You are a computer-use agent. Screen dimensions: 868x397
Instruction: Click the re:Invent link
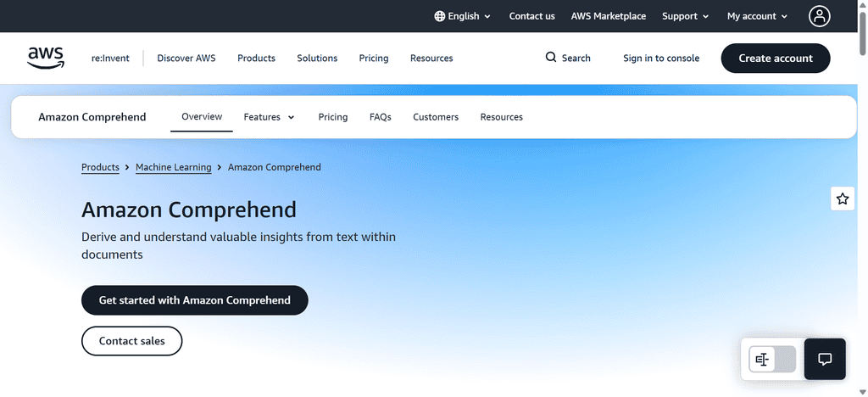coord(111,59)
